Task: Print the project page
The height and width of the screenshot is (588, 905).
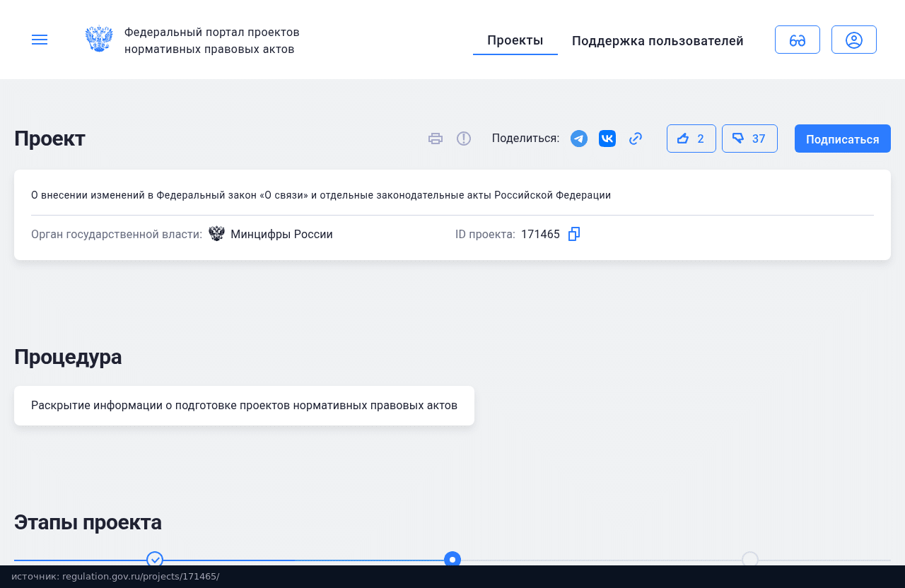Action: (436, 139)
